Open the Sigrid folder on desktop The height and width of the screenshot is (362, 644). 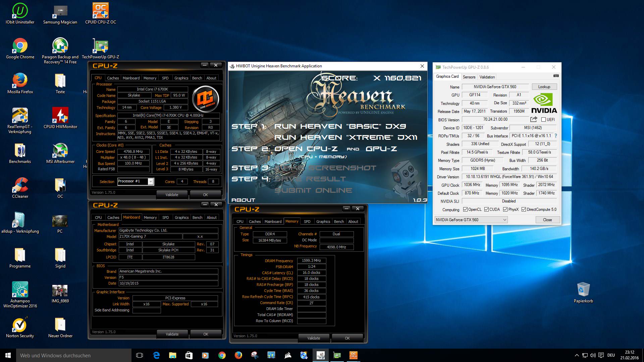[x=60, y=257]
